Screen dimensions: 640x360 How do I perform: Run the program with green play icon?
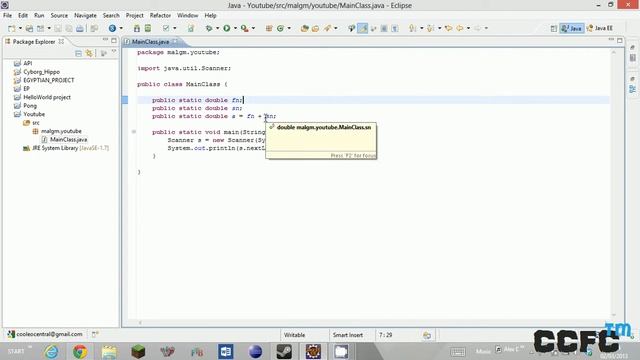click(227, 28)
